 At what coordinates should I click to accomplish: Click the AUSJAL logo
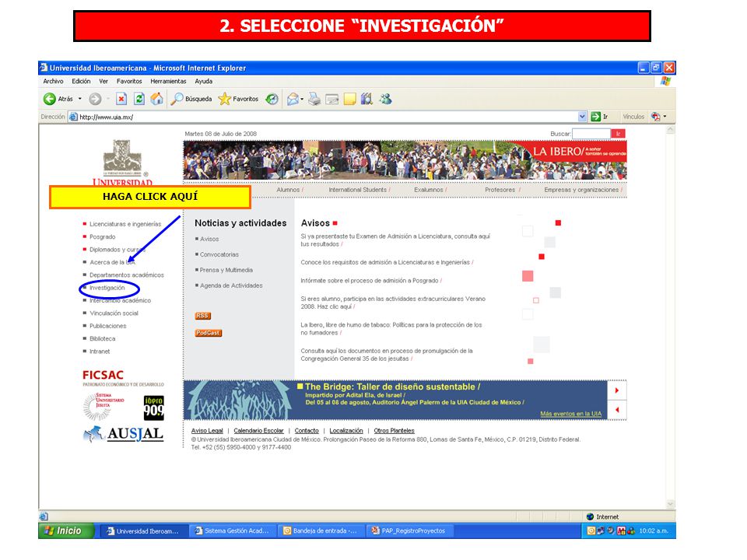pyautogui.click(x=124, y=434)
